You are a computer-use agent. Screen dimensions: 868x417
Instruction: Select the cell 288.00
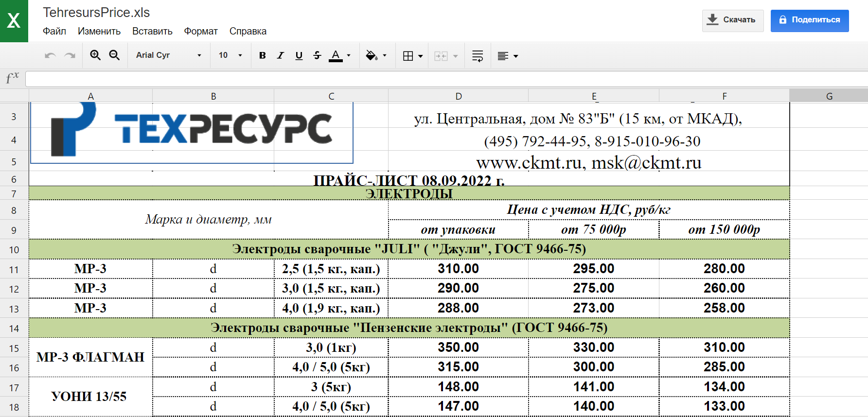[459, 308]
